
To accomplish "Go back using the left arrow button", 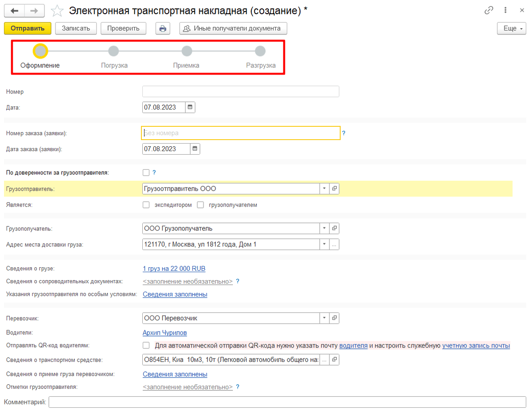I will pos(15,11).
